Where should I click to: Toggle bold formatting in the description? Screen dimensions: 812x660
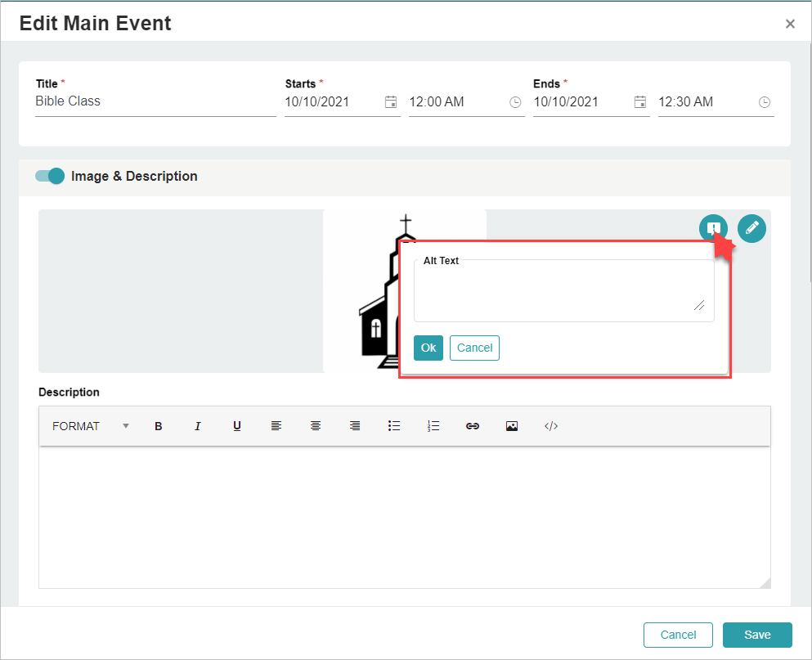(159, 426)
